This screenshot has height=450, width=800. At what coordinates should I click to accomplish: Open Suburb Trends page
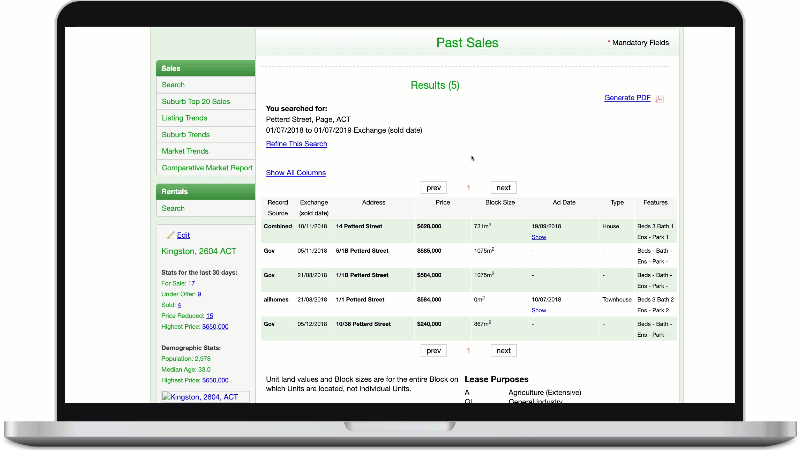pyautogui.click(x=186, y=134)
